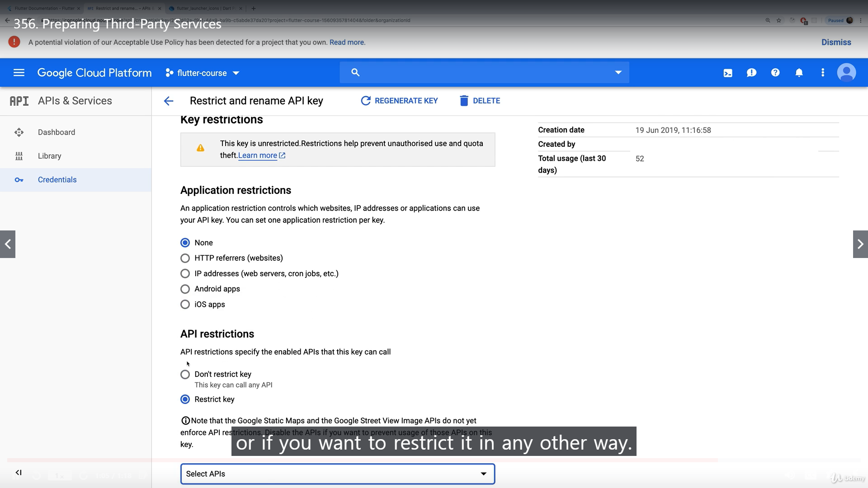Click the help question mark icon
The height and width of the screenshot is (488, 868).
point(775,73)
